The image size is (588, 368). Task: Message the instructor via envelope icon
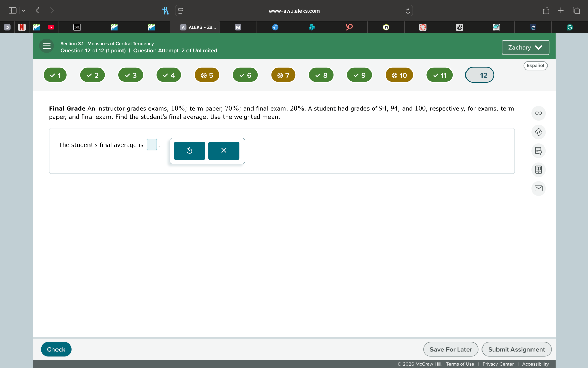538,188
